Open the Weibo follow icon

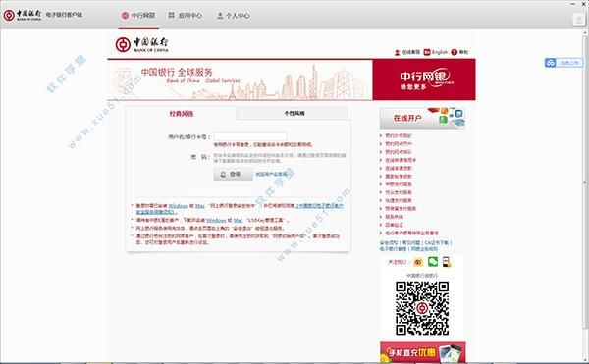click(x=418, y=262)
